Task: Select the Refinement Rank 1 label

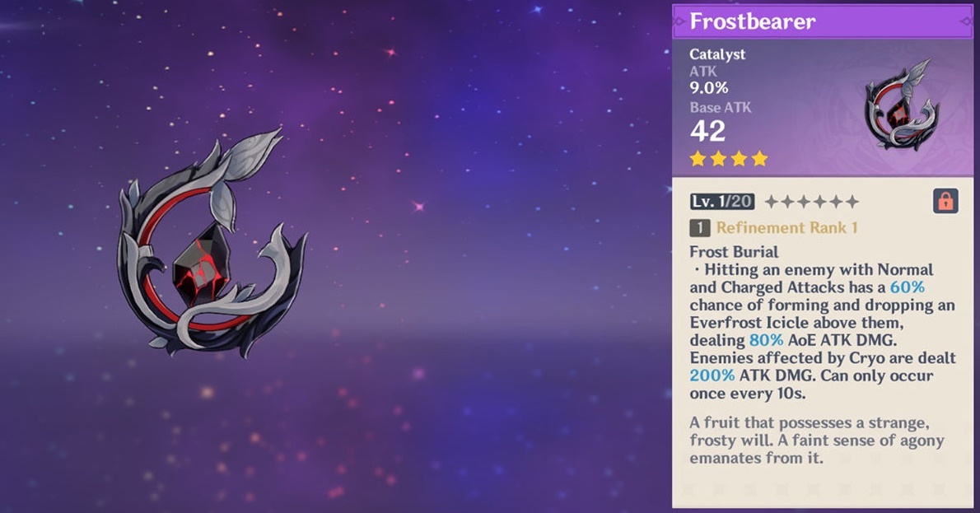Action: (786, 227)
